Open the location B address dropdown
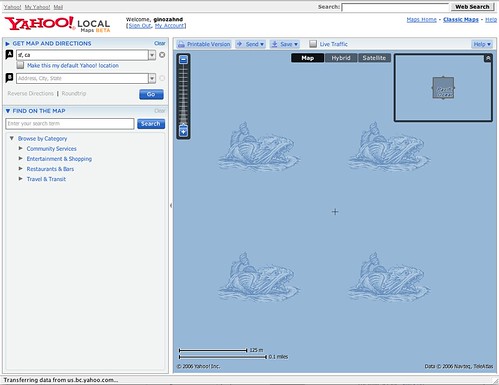The image size is (499, 385). click(x=152, y=78)
